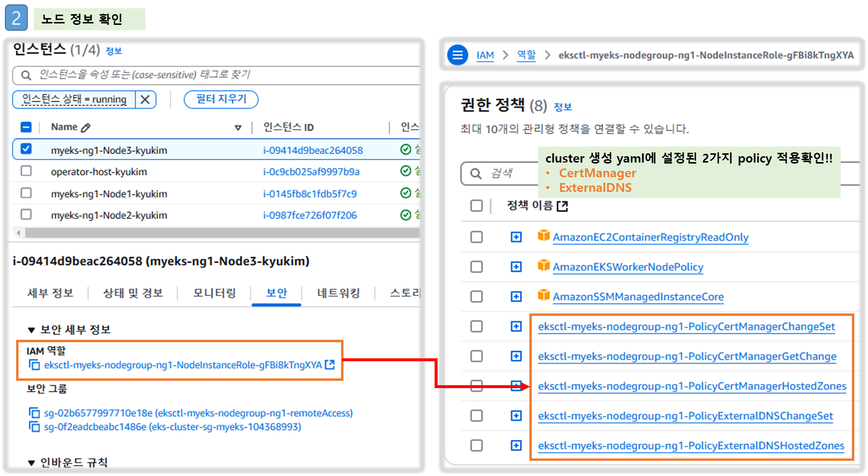The height and width of the screenshot is (476, 868).
Task: Click running status icon for myeks-ng1-Node2-kyukim
Action: click(x=405, y=214)
